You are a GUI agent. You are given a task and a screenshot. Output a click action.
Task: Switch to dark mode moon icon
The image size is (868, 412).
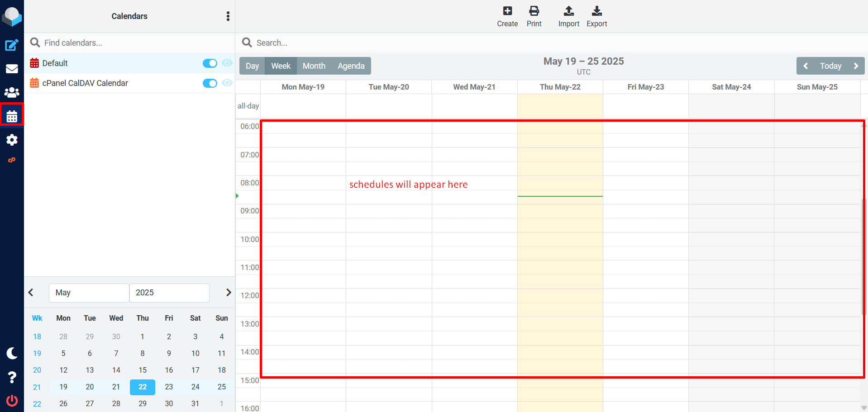[12, 353]
